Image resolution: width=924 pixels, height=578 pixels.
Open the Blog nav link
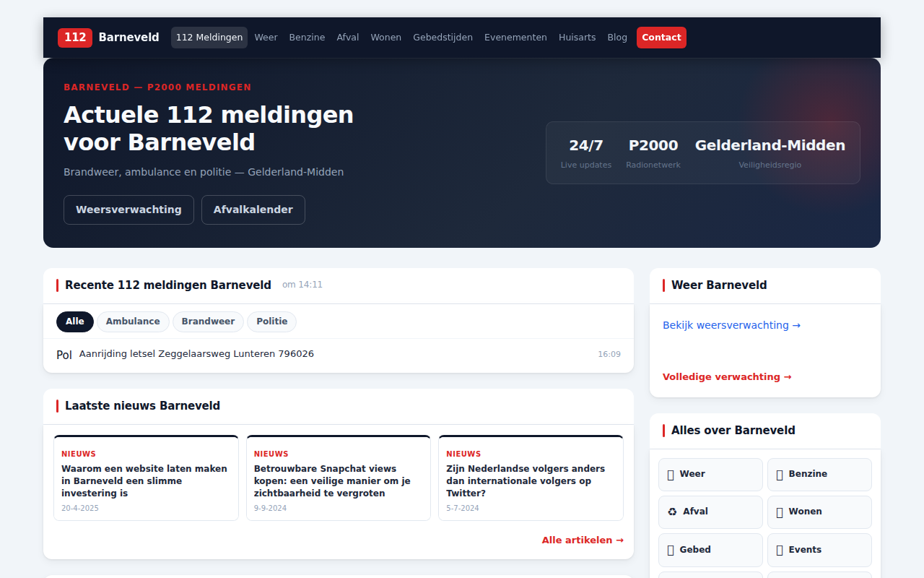pyautogui.click(x=617, y=38)
